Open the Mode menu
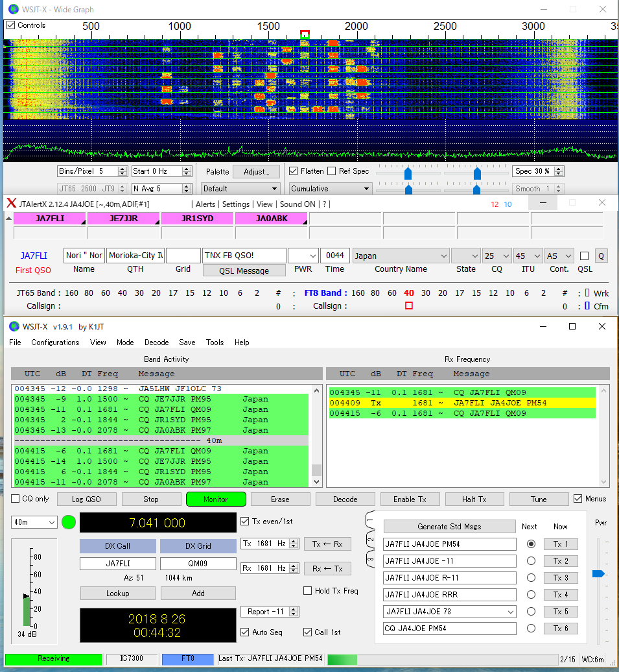619x672 pixels. tap(125, 342)
